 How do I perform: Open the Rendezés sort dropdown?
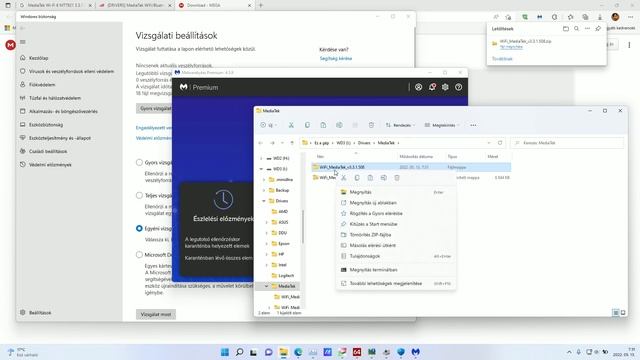click(400, 125)
